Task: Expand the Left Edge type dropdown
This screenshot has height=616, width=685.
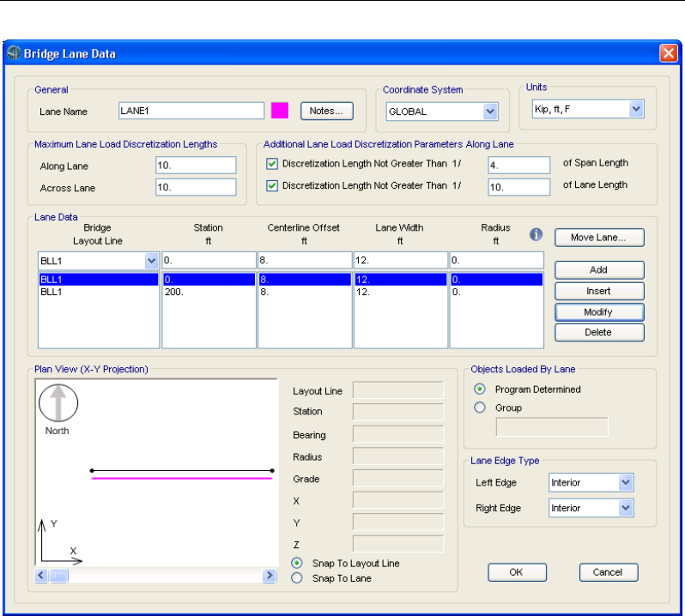Action: (x=625, y=482)
